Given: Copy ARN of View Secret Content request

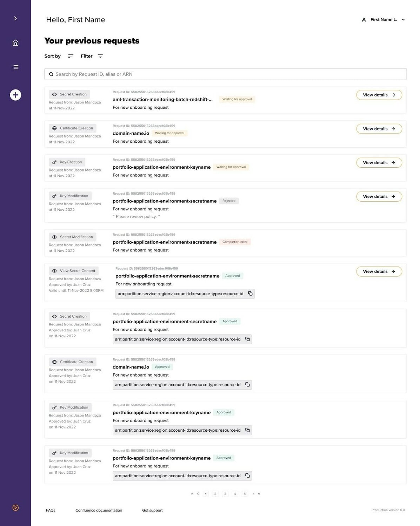Looking at the screenshot, I should [250, 294].
